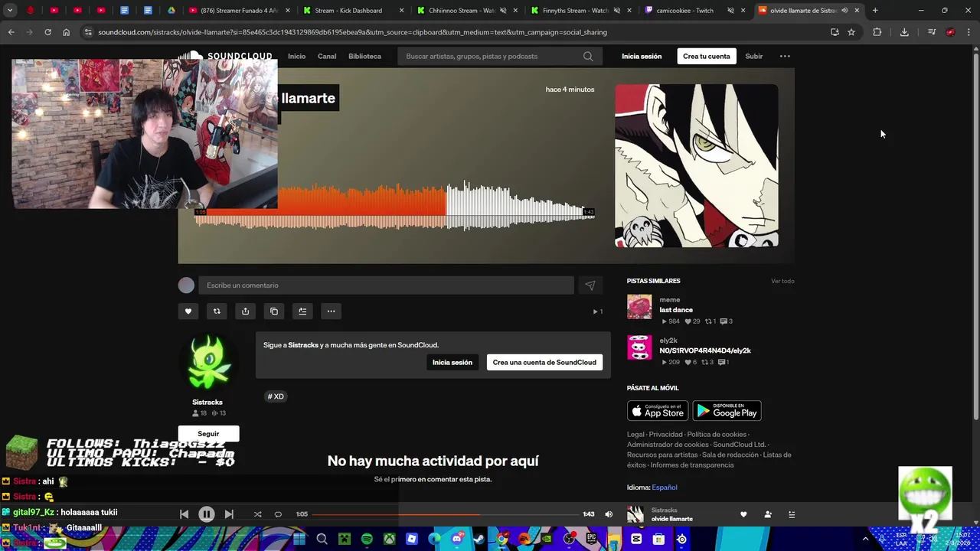Click Inicia sesión in the follow banner
980x551 pixels.
(x=452, y=363)
